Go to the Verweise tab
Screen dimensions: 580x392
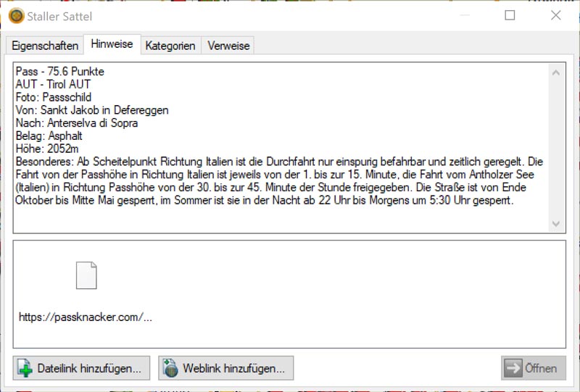[x=228, y=46]
